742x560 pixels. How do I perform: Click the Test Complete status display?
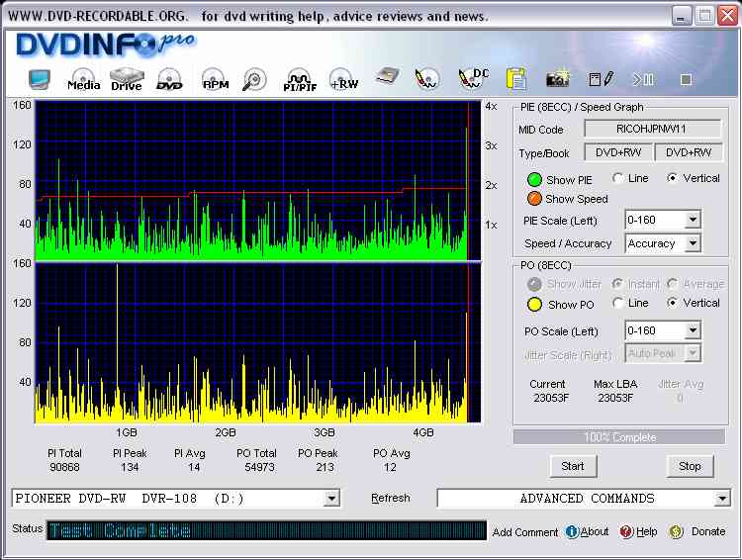tap(266, 530)
